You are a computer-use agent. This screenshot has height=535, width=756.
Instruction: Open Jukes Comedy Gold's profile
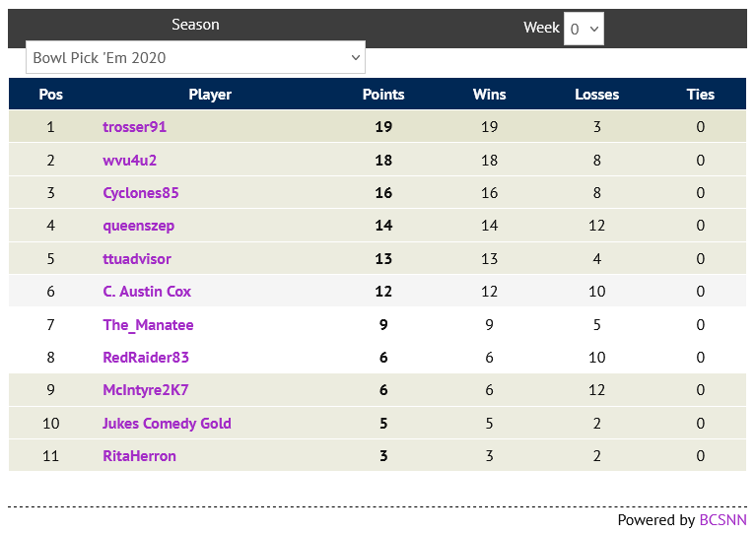(167, 424)
